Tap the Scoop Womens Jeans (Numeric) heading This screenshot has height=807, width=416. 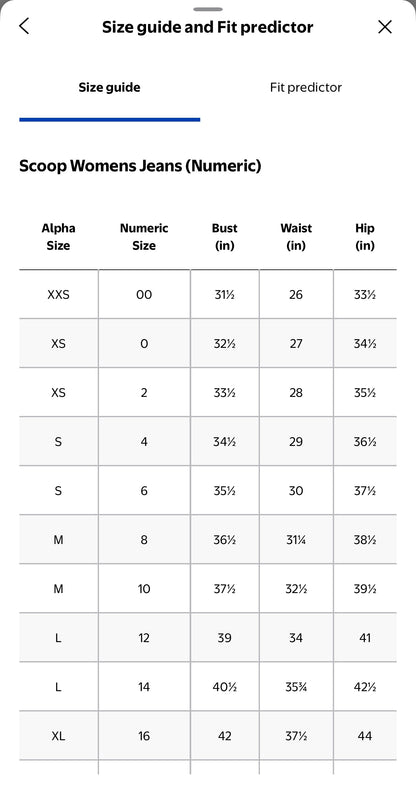pos(140,166)
